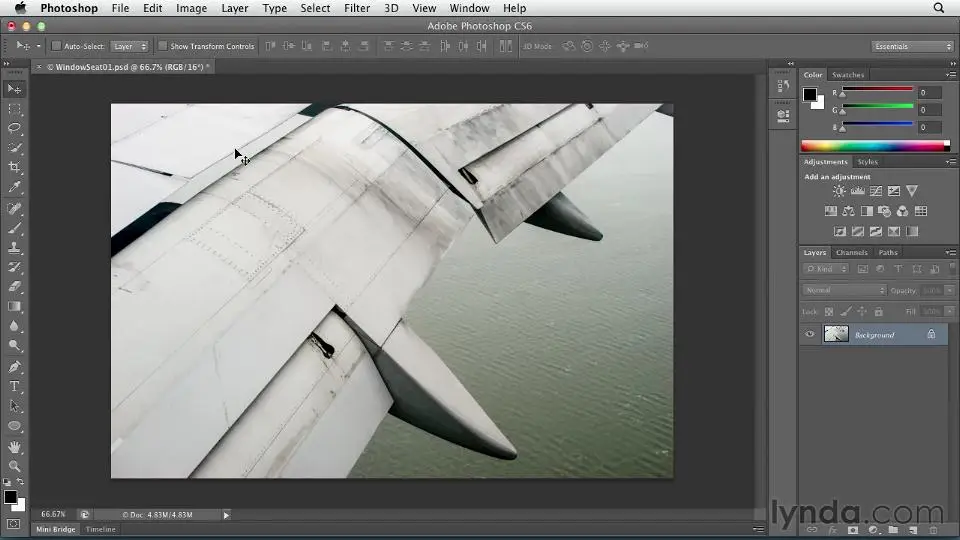Select the Rectangular Marquee tool
Screen dimensions: 960x540
click(x=15, y=109)
